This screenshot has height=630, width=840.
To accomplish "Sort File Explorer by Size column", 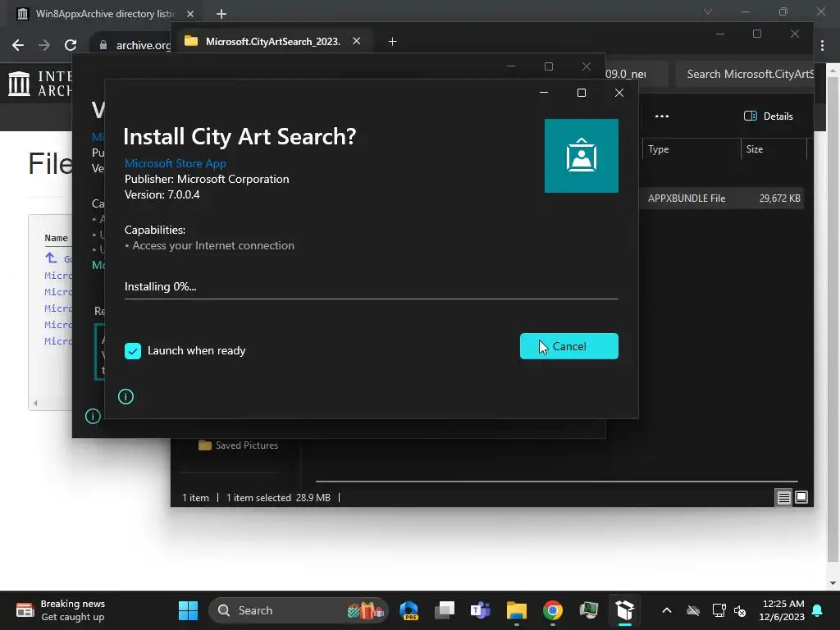I will point(774,149).
